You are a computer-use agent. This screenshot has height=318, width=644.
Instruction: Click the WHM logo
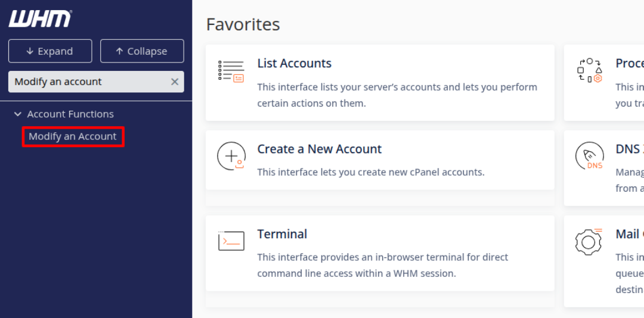point(41,19)
